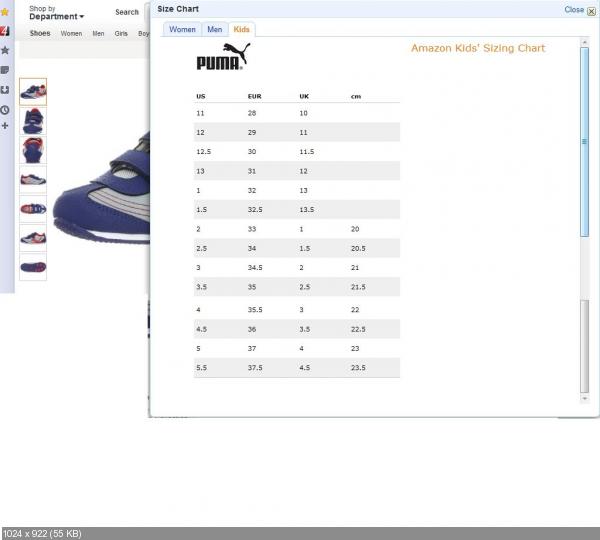Select the last shoe thumbnail showing sole
Viewport: 600px width, 540px height.
pyautogui.click(x=32, y=267)
